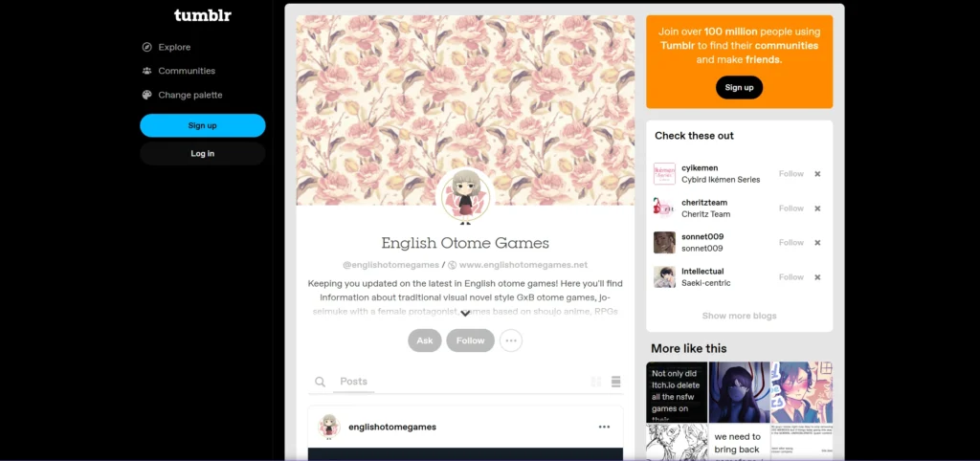Switch to list view layout

click(x=615, y=382)
